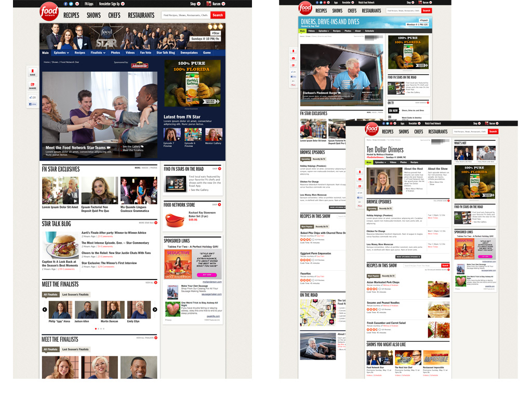532x399 pixels.
Task: Click user avatar icon on FN Star top bar
Action: click(209, 4)
